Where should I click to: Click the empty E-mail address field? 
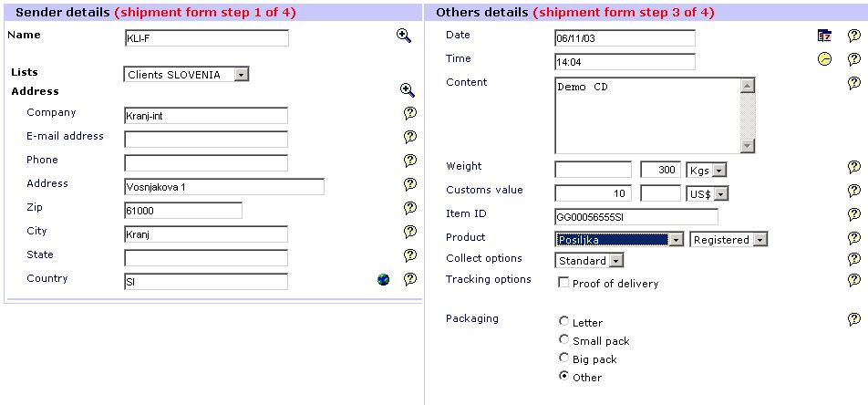pos(206,140)
